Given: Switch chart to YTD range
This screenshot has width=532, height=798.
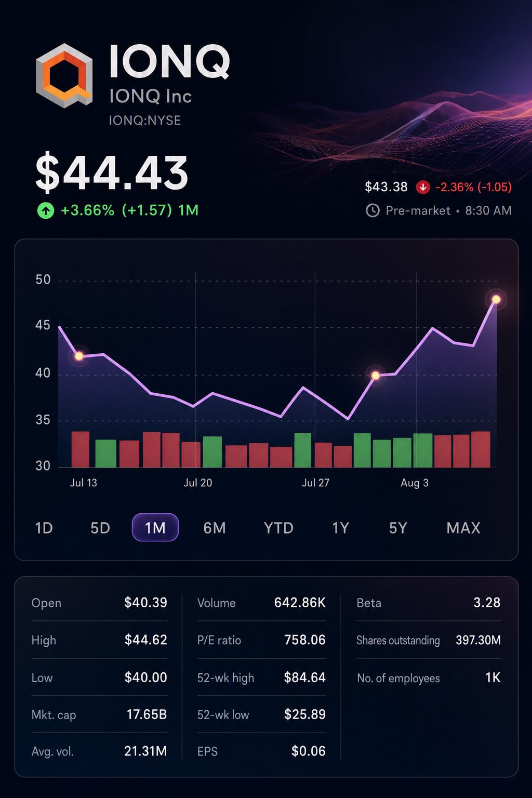Looking at the screenshot, I should click(x=278, y=528).
